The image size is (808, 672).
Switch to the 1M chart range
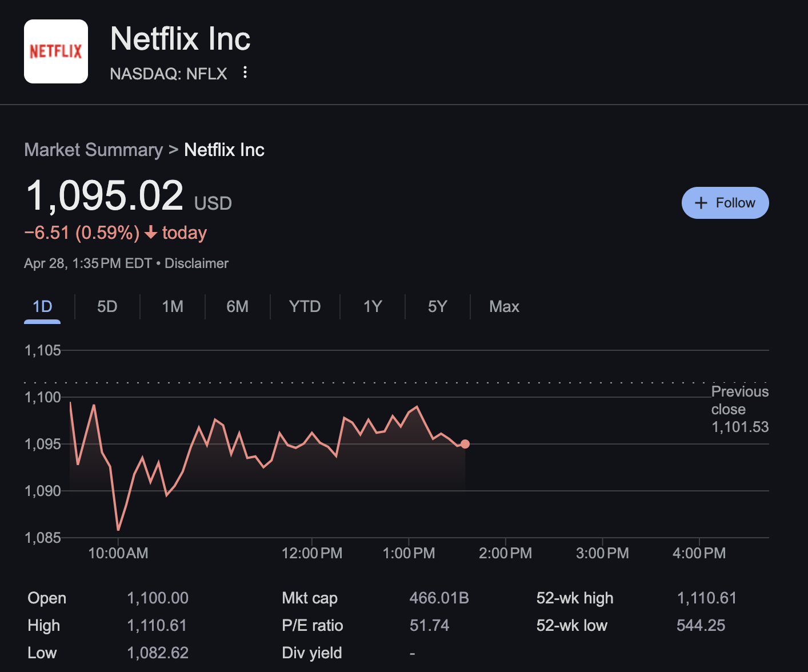(173, 307)
